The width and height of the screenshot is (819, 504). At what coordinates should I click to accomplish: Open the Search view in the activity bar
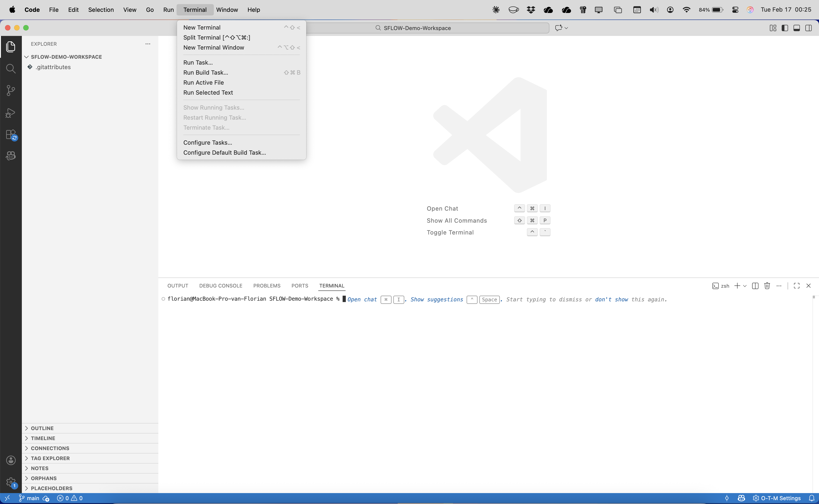coord(11,69)
